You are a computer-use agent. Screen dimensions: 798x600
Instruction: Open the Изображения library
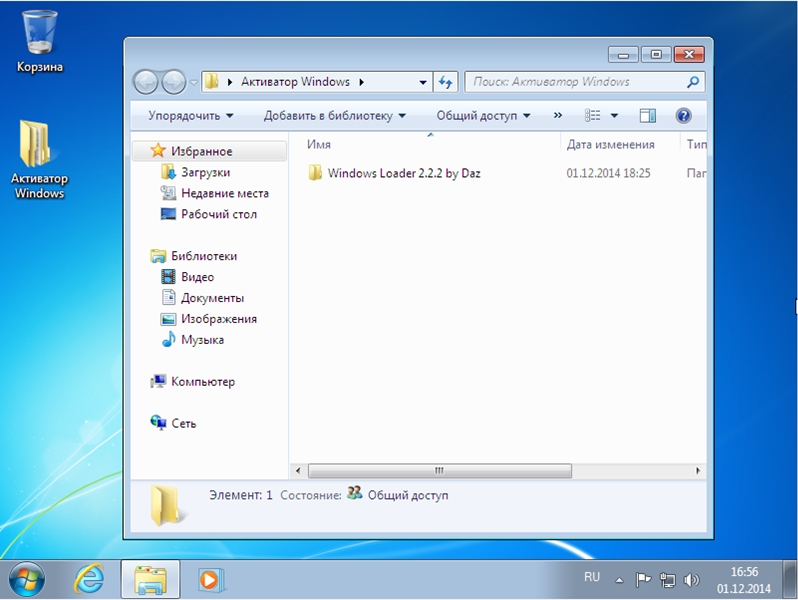click(219, 319)
